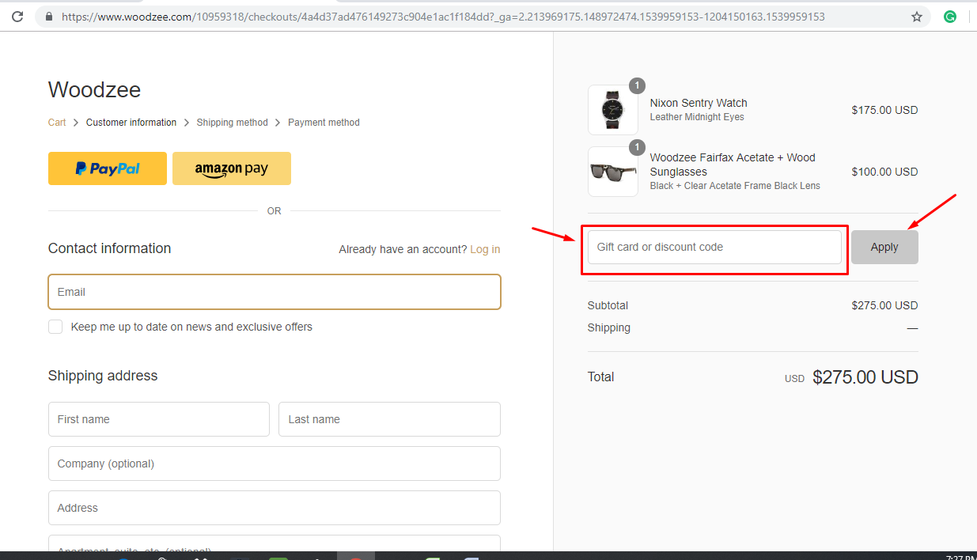Tick the news and exclusive offers checkbox

[x=55, y=327]
